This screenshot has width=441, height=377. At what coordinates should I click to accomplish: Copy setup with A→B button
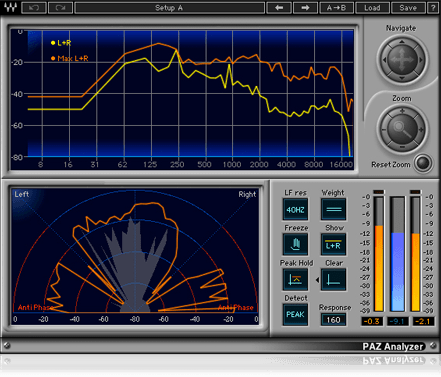pyautogui.click(x=336, y=8)
